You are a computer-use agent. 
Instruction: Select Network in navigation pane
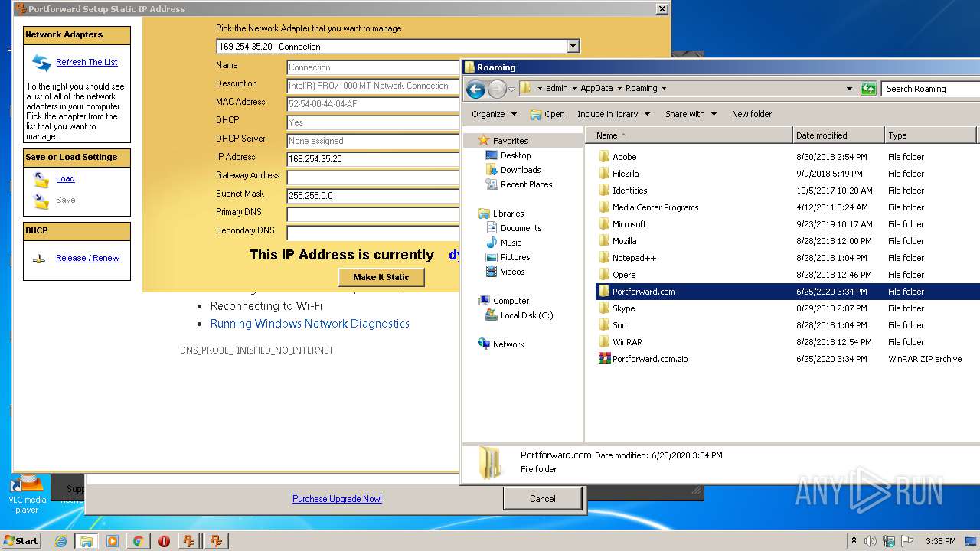click(x=508, y=344)
